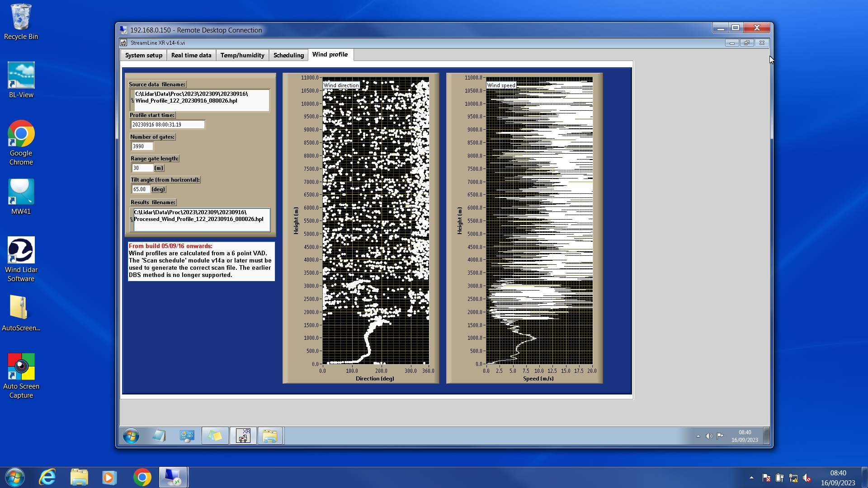Image resolution: width=868 pixels, height=488 pixels.
Task: Open the StreamLine XR taskbar button in remote session
Action: tap(243, 436)
